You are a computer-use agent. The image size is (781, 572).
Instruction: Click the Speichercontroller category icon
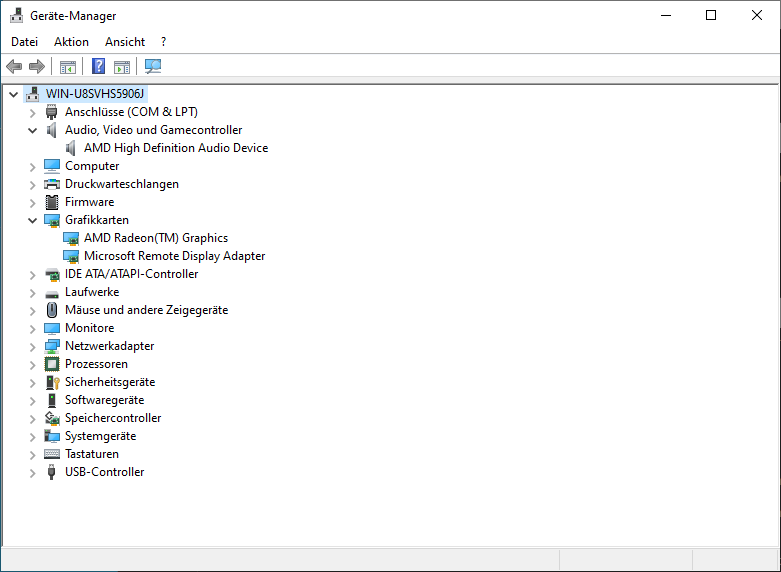(x=52, y=418)
